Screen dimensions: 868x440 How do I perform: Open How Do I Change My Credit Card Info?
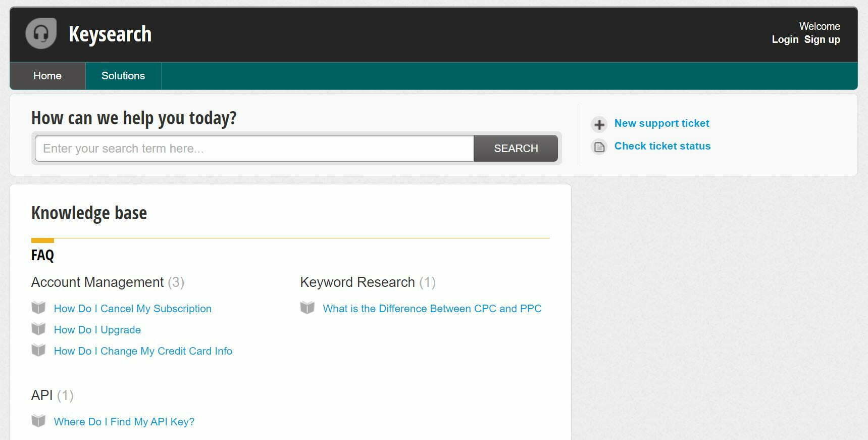[143, 351]
